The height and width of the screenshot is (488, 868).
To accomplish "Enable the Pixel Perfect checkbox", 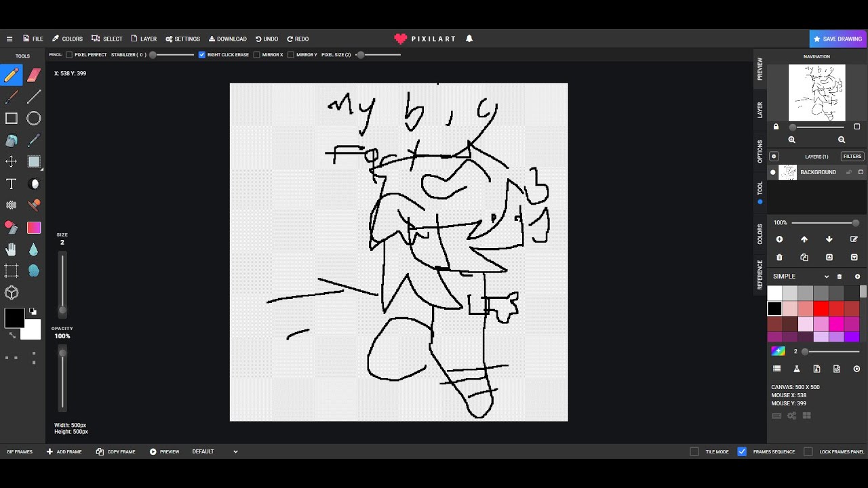I will 69,55.
